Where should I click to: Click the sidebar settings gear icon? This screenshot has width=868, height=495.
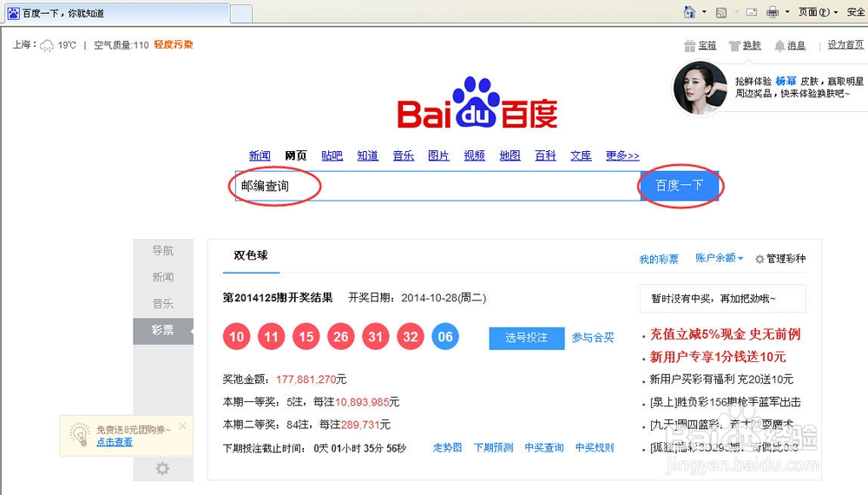click(162, 468)
